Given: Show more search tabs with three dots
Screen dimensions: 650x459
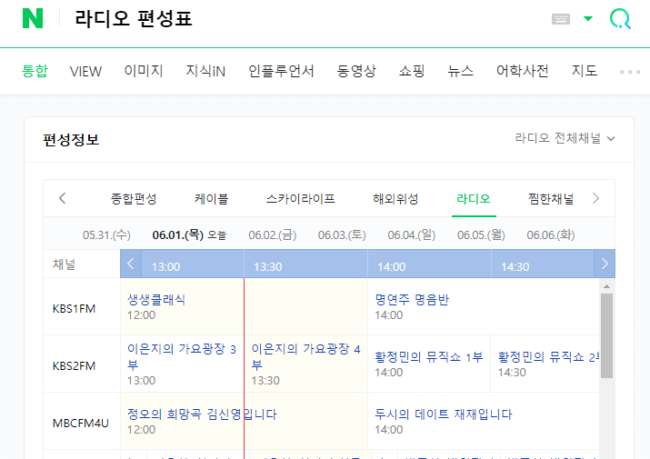Looking at the screenshot, I should click(630, 72).
